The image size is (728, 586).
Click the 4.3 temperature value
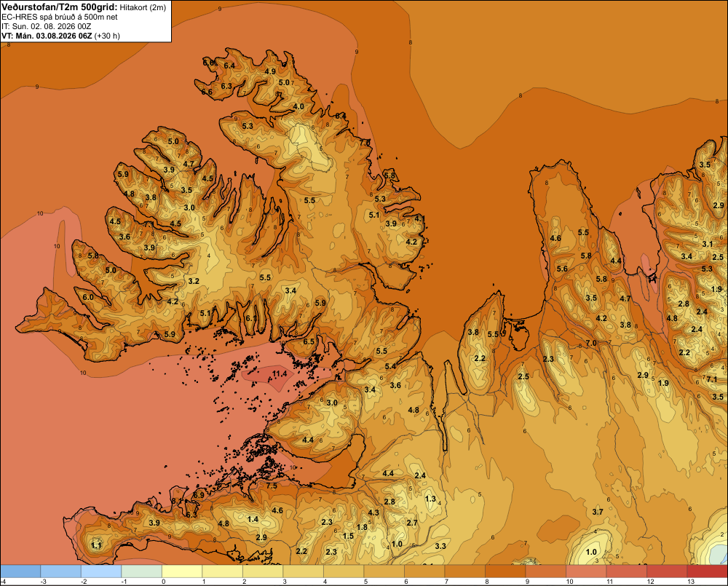(373, 512)
